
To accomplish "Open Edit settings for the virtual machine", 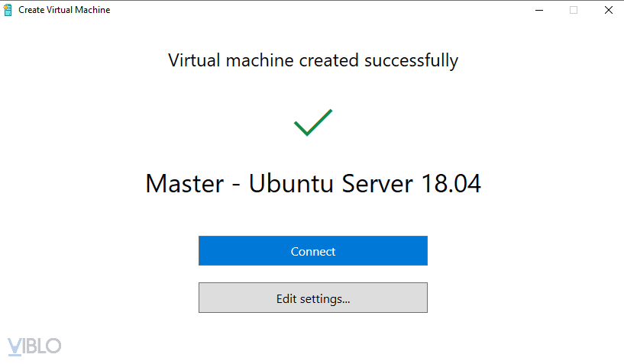I will (x=312, y=298).
